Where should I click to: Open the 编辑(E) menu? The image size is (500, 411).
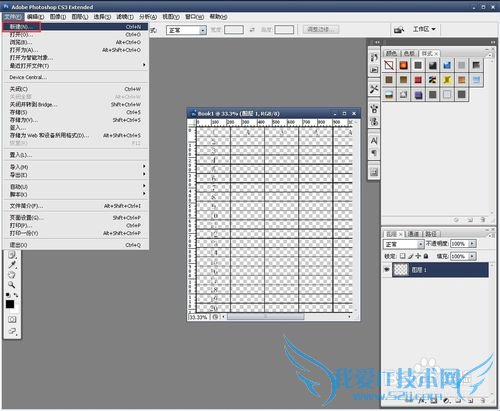coord(35,17)
